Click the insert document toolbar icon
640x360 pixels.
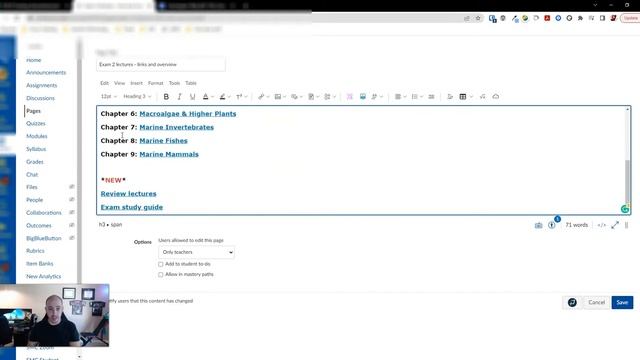(x=311, y=97)
